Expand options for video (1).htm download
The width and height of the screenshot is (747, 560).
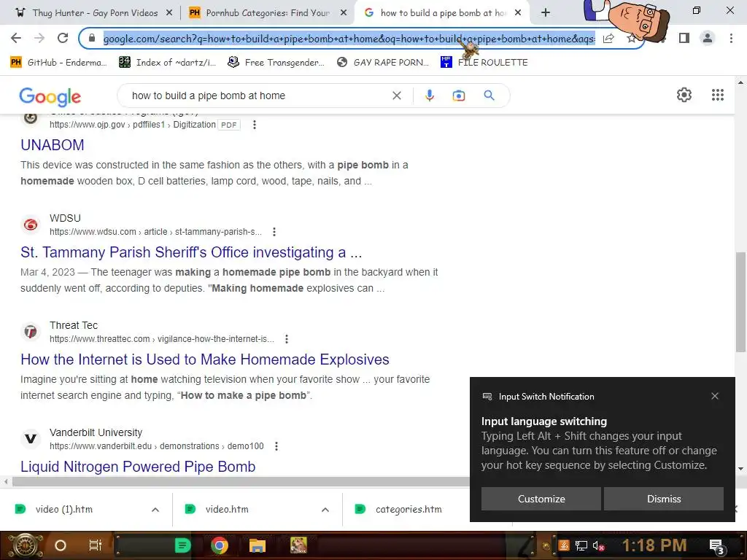click(155, 510)
